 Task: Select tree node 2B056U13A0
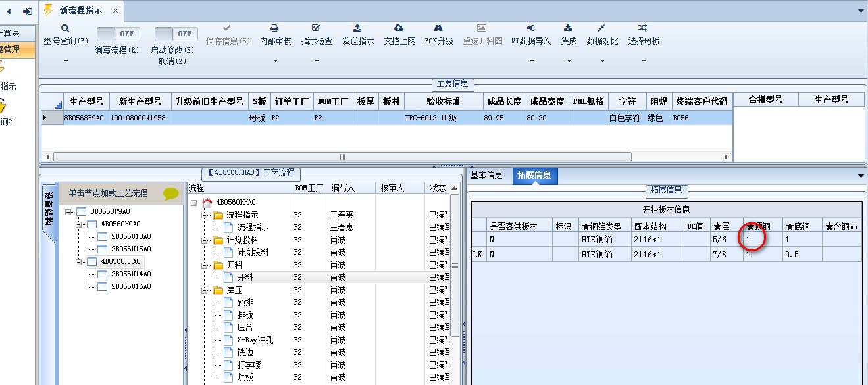131,236
